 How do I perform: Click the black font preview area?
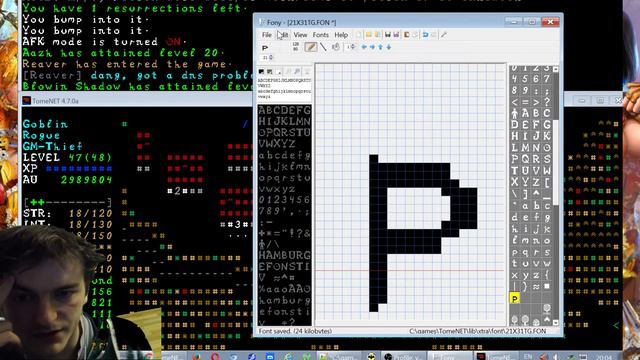[x=284, y=215]
